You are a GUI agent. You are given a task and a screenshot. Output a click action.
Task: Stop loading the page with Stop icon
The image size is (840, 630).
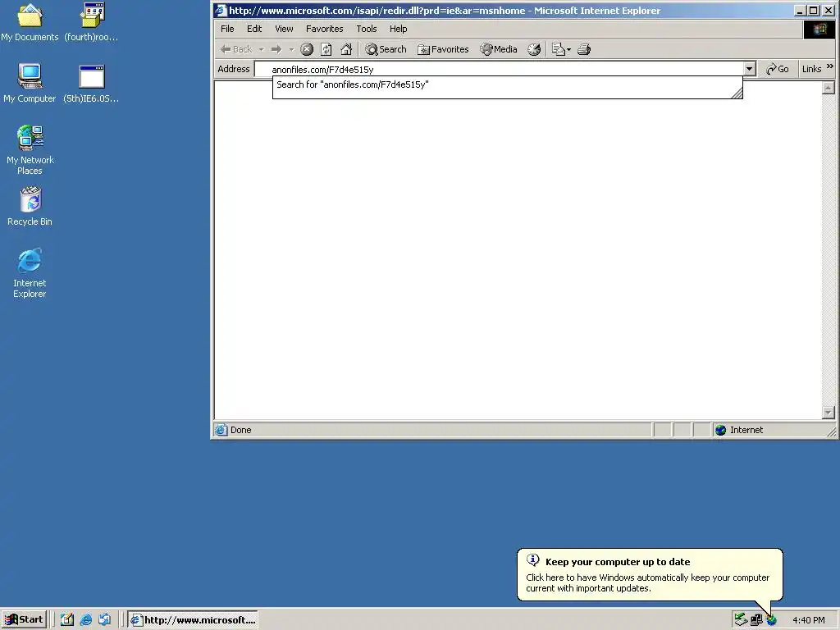point(307,49)
